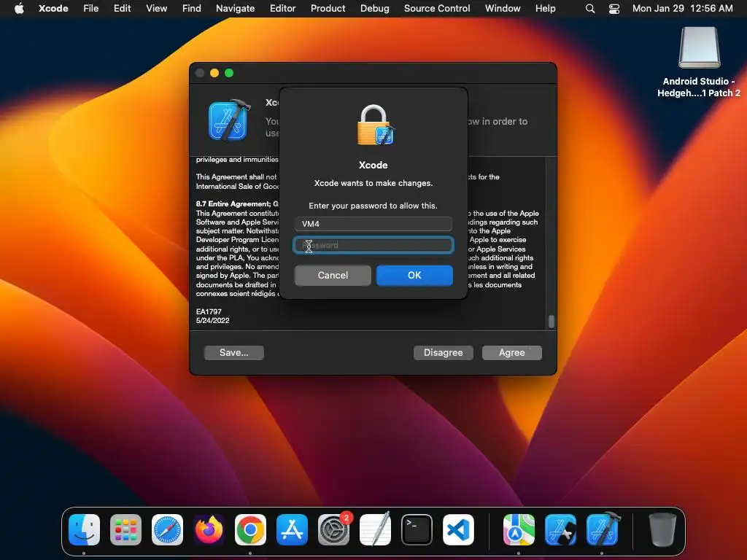The height and width of the screenshot is (560, 747).
Task: Click the EA1797 text in license
Action: pyautogui.click(x=209, y=311)
